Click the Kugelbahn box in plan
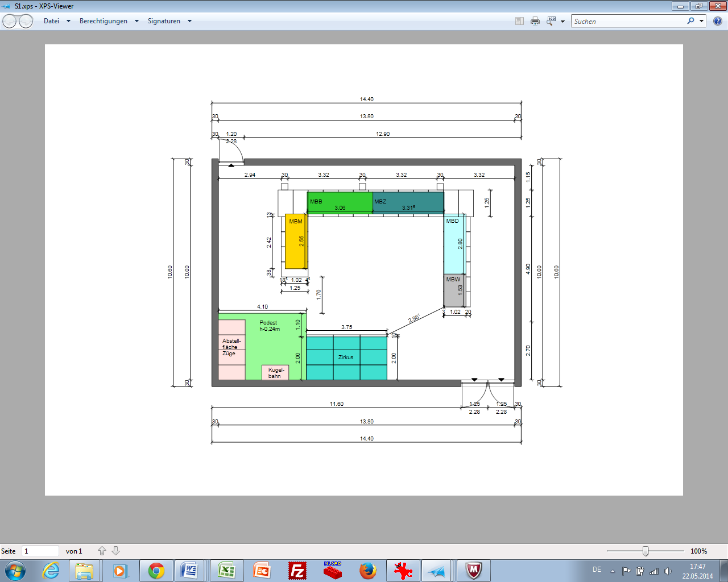 tap(275, 373)
